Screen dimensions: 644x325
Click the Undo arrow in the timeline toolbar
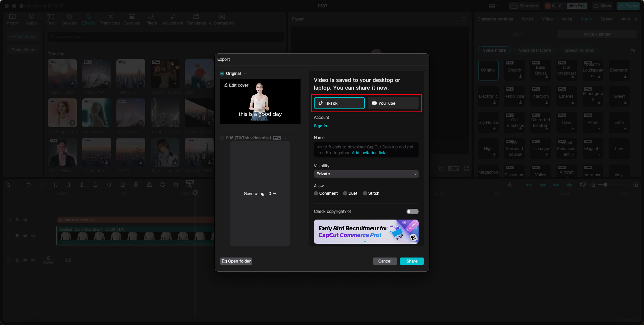[29, 185]
